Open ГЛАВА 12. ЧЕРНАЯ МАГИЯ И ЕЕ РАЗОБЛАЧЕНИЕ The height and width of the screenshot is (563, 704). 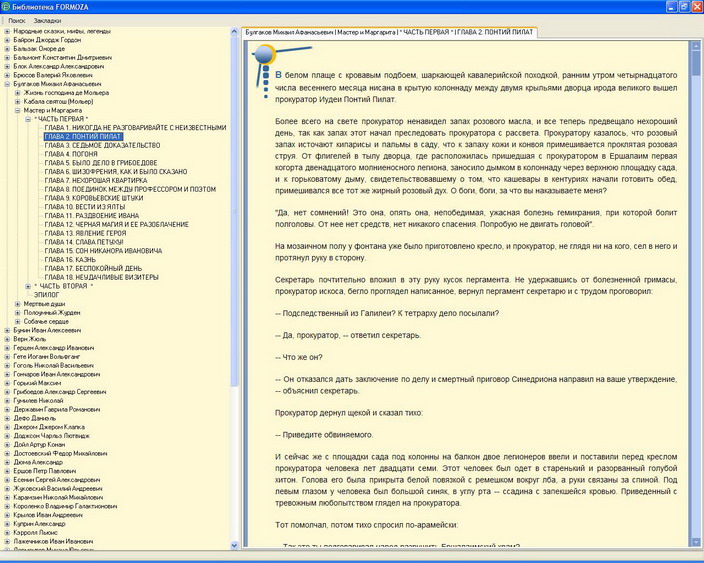coord(116,224)
